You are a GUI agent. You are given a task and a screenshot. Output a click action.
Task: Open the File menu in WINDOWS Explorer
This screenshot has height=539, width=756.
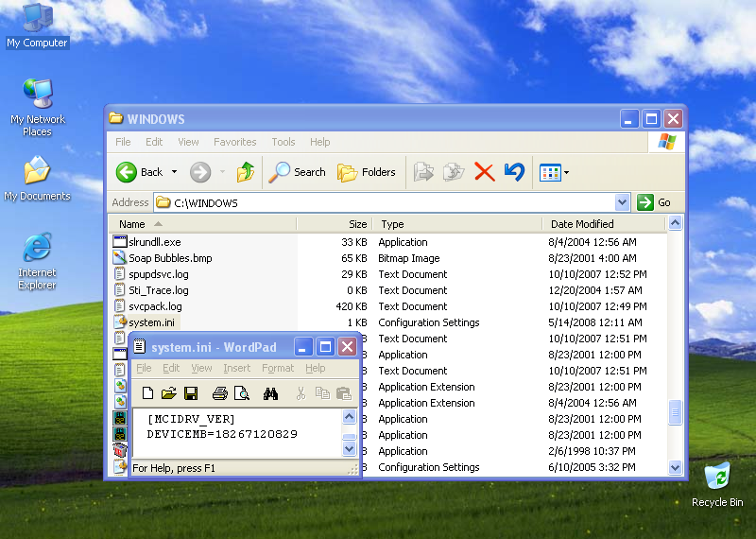point(123,142)
